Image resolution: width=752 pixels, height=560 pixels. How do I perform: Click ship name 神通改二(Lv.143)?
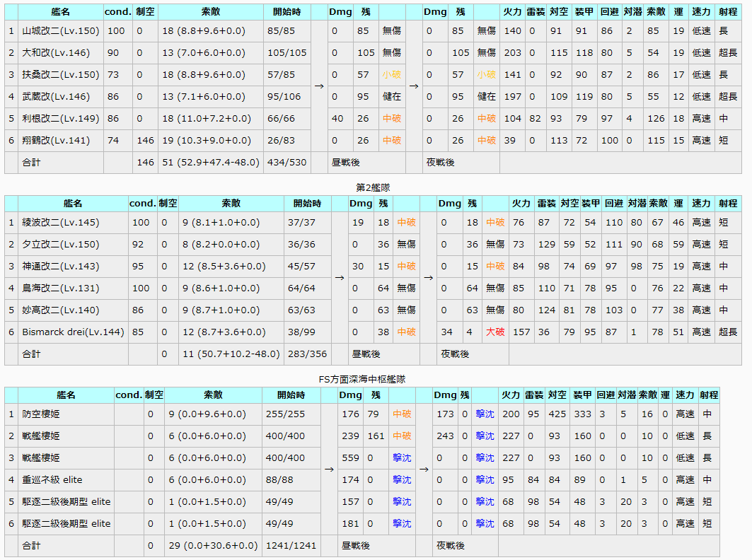tap(60, 267)
